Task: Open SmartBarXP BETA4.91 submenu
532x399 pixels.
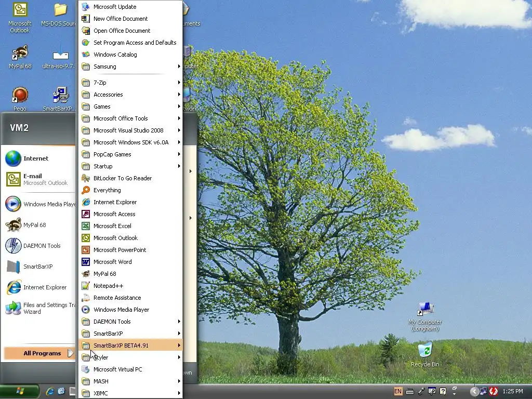Action: [x=130, y=345]
